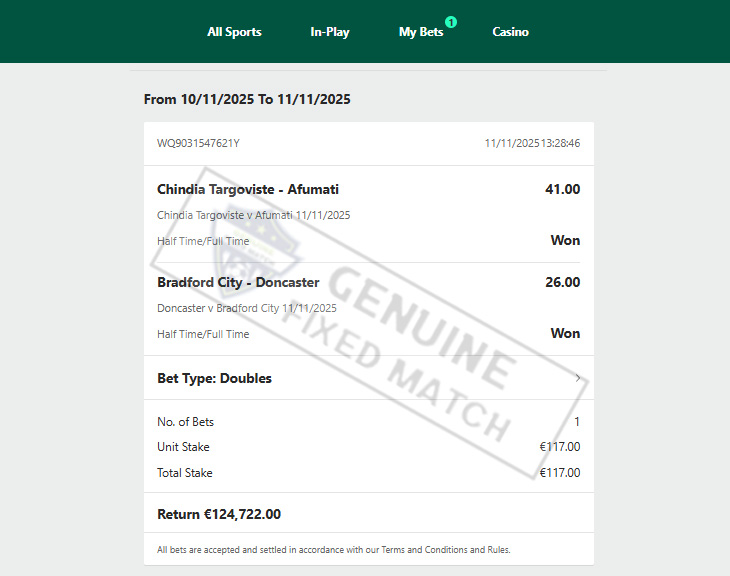The height and width of the screenshot is (576, 730).
Task: Click the bet timestamp 11/11/2025 13:28:46
Action: tap(532, 143)
